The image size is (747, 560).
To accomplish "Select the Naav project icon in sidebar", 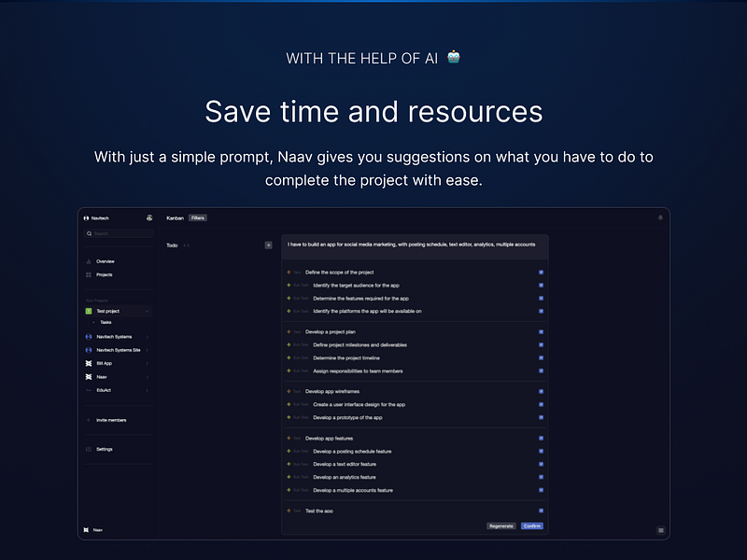I will coord(88,376).
